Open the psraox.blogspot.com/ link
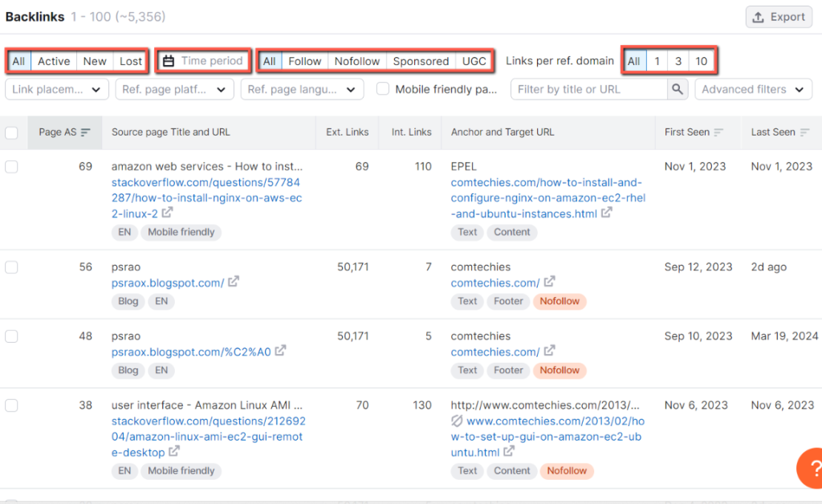 click(x=168, y=283)
